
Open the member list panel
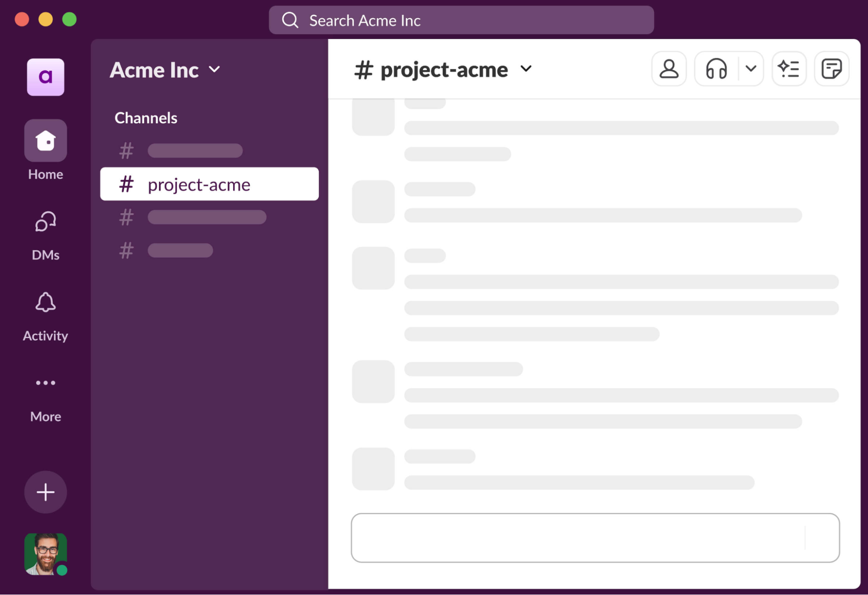(667, 69)
